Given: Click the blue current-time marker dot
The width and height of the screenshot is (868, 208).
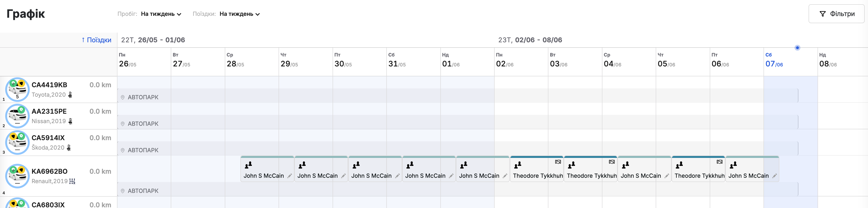Looking at the screenshot, I should (797, 48).
